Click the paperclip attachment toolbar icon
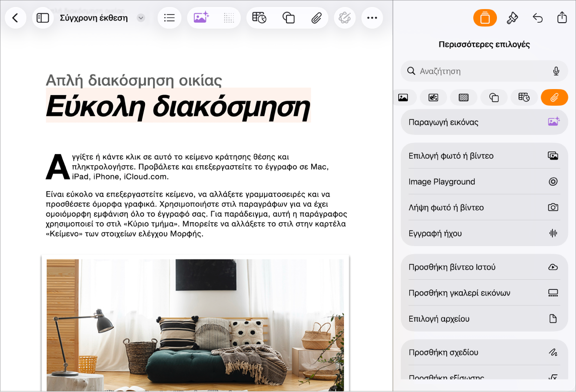Viewport: 576px width, 392px height. point(316,18)
